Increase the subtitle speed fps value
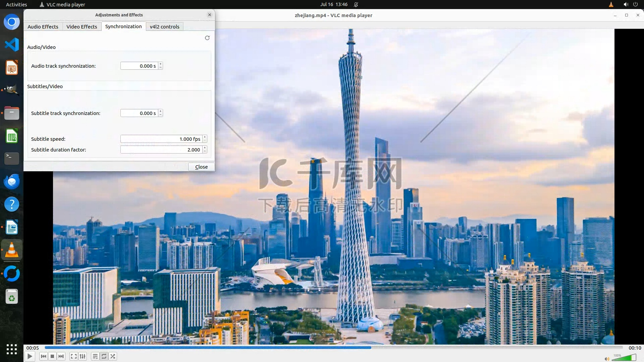This screenshot has width=644, height=362. coord(205,137)
